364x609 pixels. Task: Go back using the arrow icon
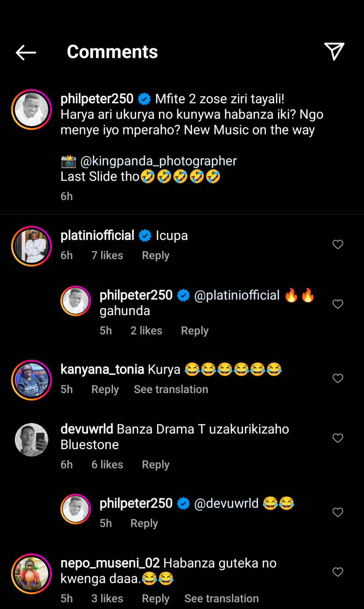point(26,52)
